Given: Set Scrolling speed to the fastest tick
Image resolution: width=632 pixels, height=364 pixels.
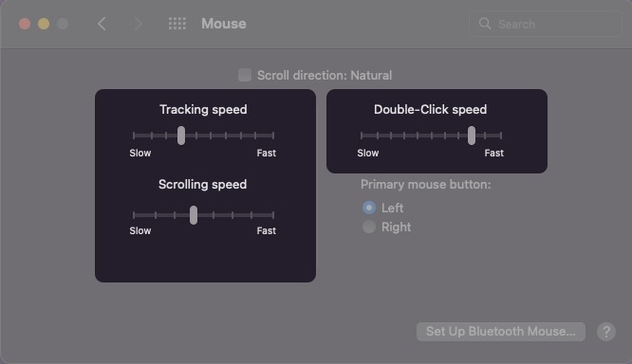Looking at the screenshot, I should click(273, 215).
